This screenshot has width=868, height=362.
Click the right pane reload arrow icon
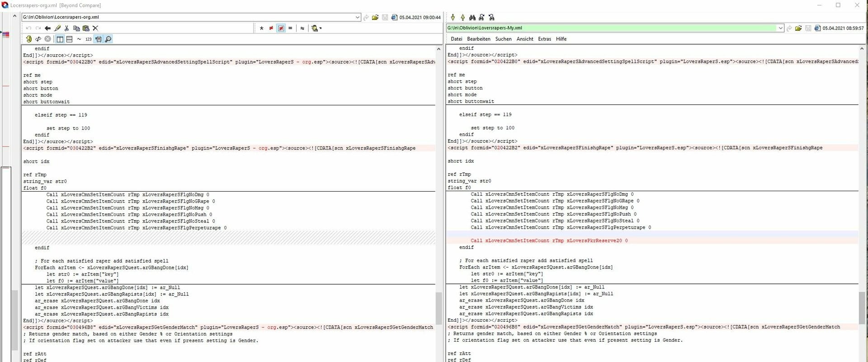[x=789, y=28]
